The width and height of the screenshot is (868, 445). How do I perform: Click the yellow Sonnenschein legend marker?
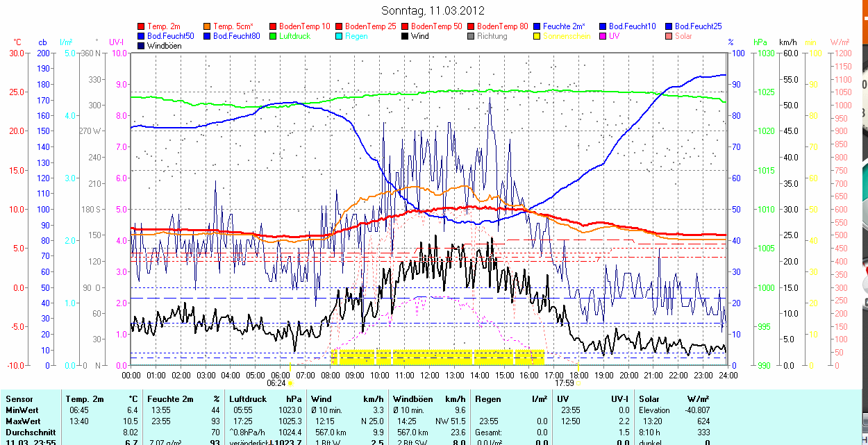click(537, 36)
